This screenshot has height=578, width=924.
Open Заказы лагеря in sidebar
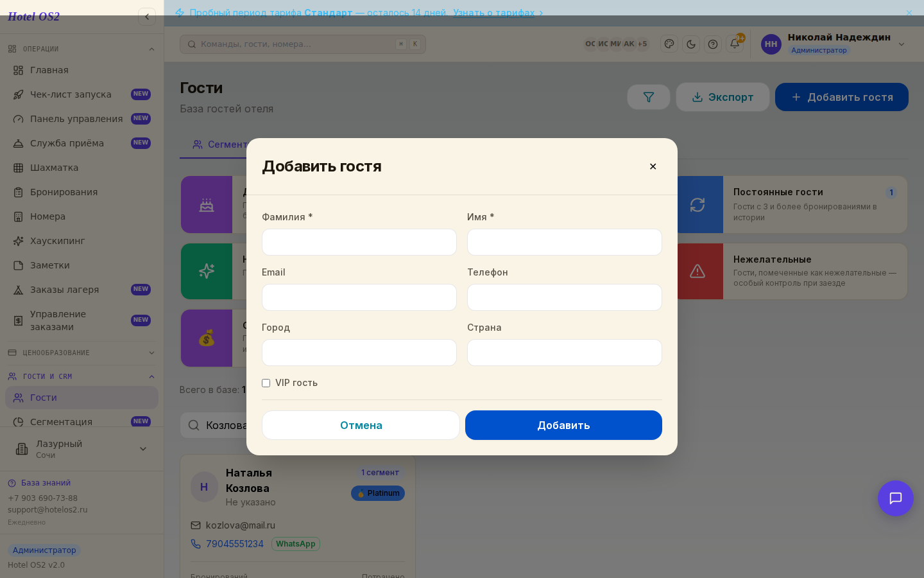(x=81, y=290)
